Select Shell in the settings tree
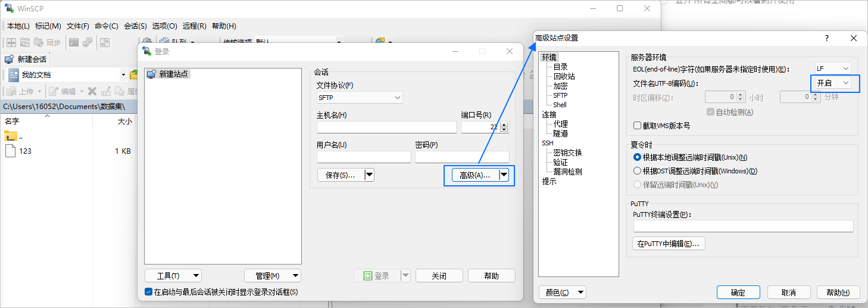This screenshot has height=308, width=868. pyautogui.click(x=560, y=105)
